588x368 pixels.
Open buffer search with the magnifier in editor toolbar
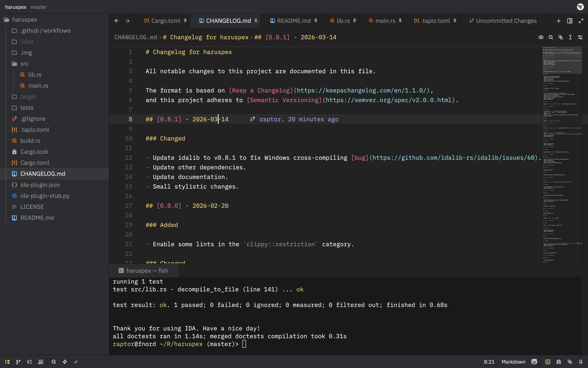(x=551, y=37)
